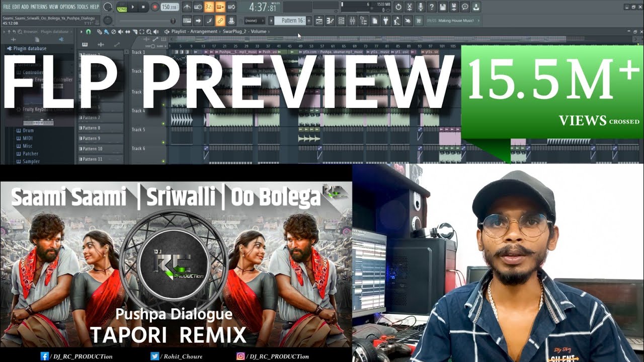Open the VIEW menu

(x=53, y=7)
